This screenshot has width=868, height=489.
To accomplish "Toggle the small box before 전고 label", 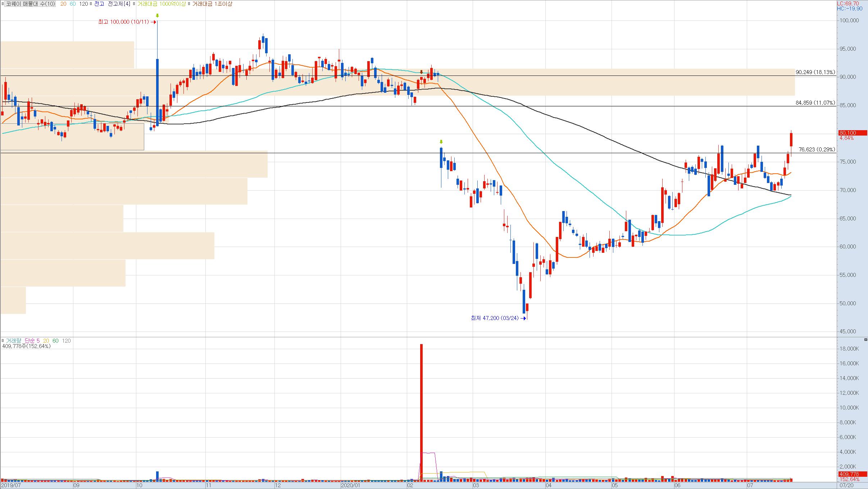I will (x=91, y=4).
